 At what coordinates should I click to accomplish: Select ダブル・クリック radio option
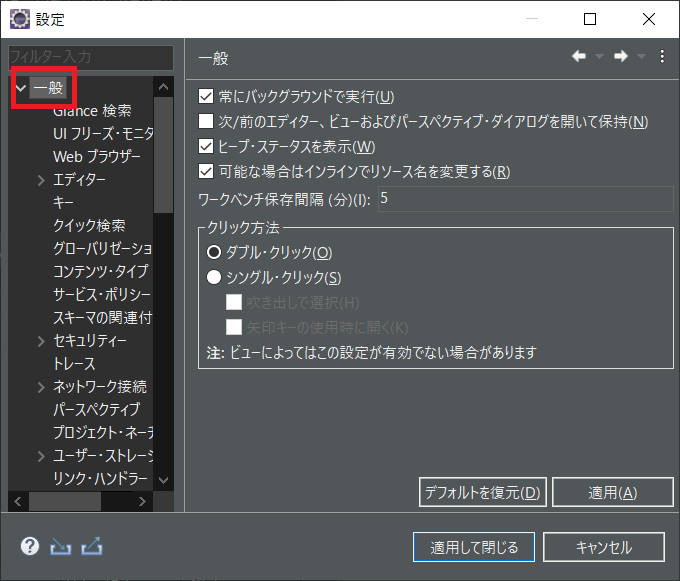tap(214, 252)
